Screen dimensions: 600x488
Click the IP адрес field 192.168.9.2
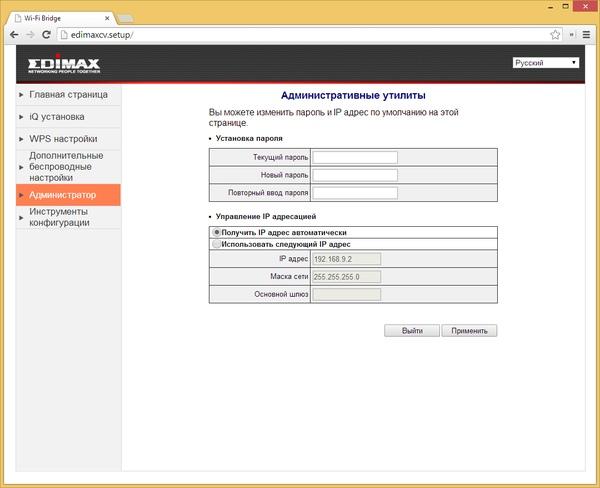[347, 259]
